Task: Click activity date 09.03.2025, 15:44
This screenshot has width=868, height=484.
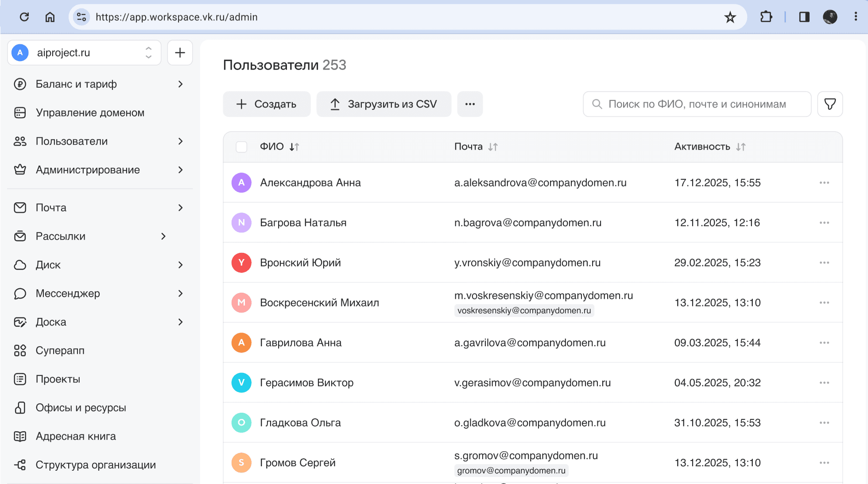Action: (717, 343)
